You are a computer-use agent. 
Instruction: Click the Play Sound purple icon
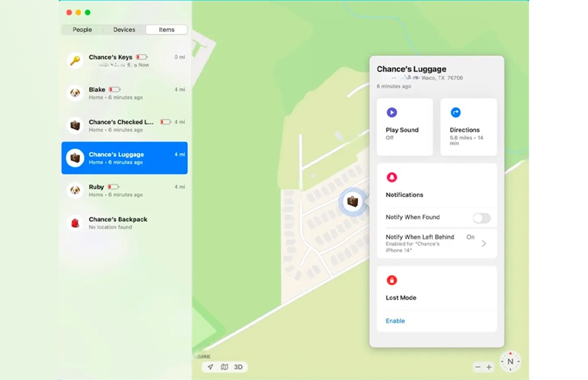click(x=392, y=113)
